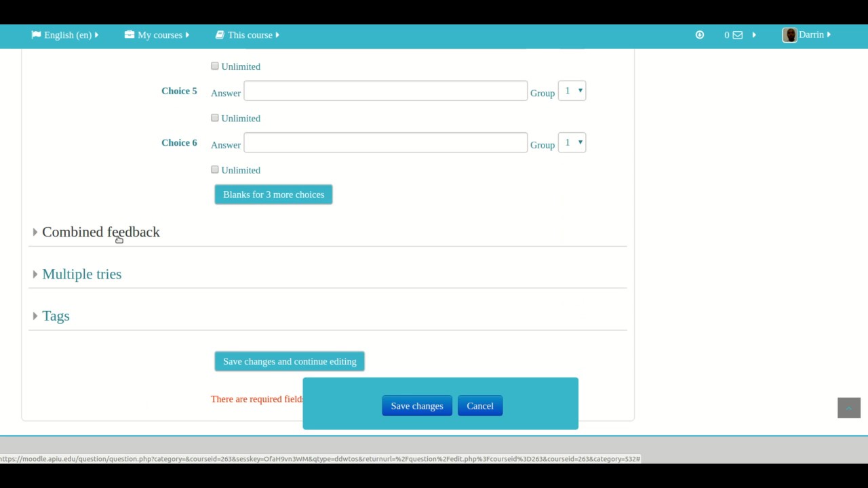
Task: Click Darrin's profile avatar picture
Action: pyautogui.click(x=789, y=35)
